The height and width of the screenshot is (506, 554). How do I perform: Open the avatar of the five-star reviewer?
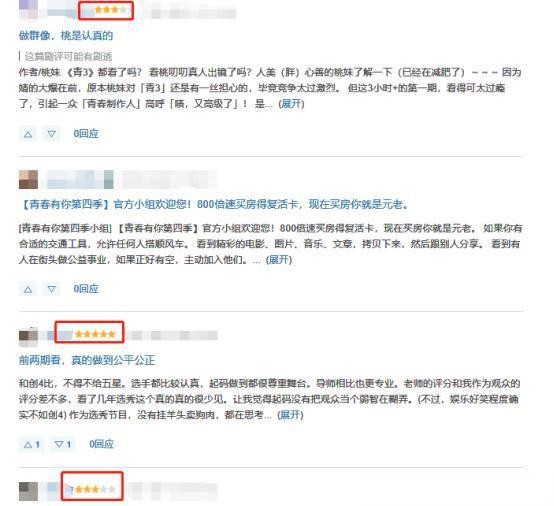28,337
